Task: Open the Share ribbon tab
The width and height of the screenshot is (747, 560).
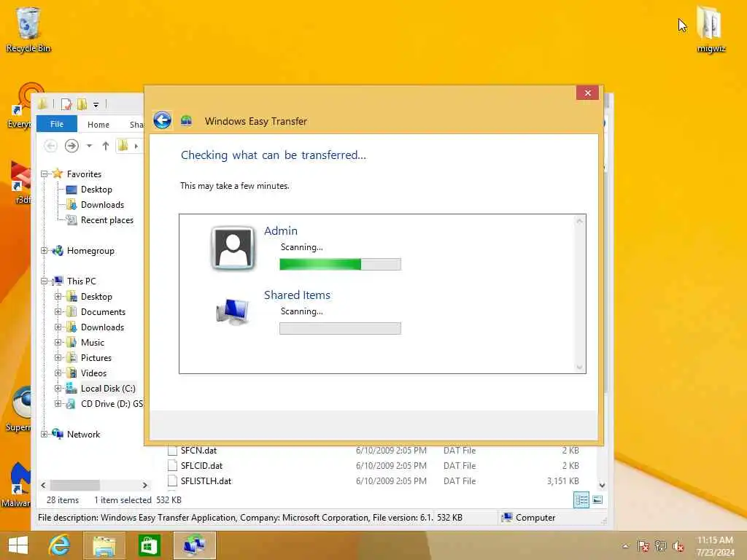Action: (x=136, y=124)
